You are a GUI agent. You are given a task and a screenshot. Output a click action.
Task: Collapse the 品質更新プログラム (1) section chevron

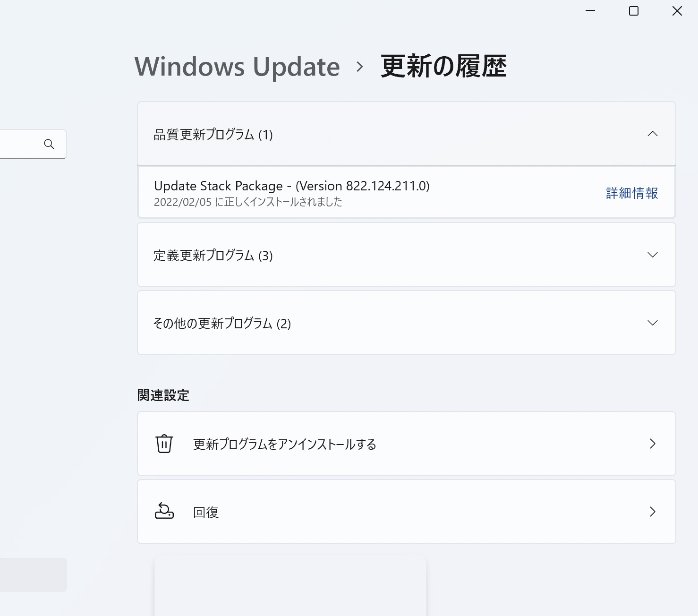click(x=652, y=134)
